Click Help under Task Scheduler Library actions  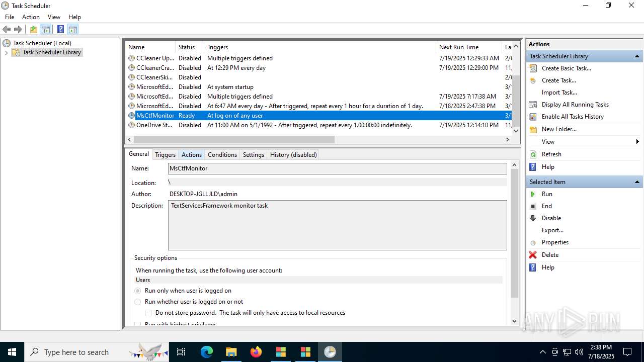548,167
